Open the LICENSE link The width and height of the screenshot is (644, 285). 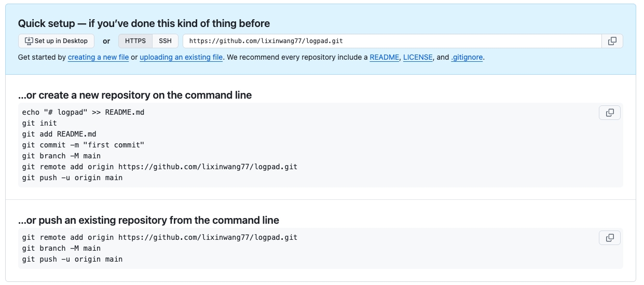pos(418,58)
